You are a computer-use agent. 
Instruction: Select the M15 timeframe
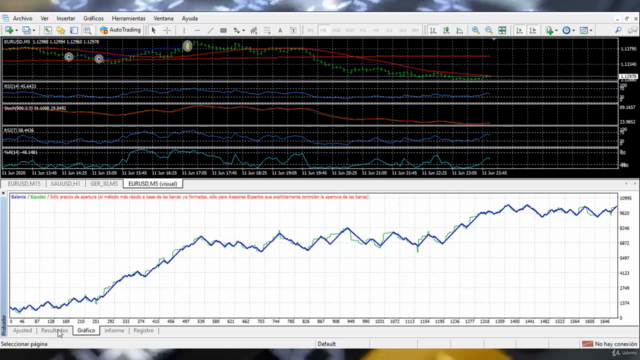coord(336,30)
